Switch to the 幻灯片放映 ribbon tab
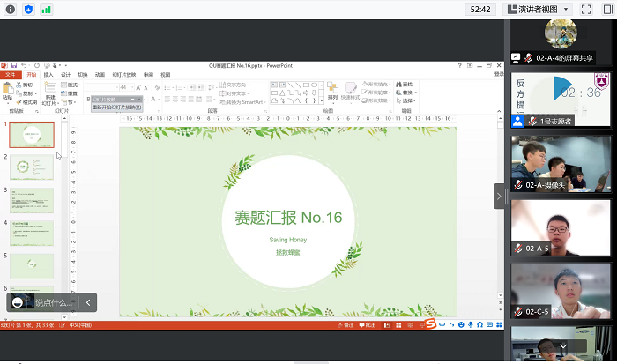Screen dimensions: 617x364 coord(124,75)
